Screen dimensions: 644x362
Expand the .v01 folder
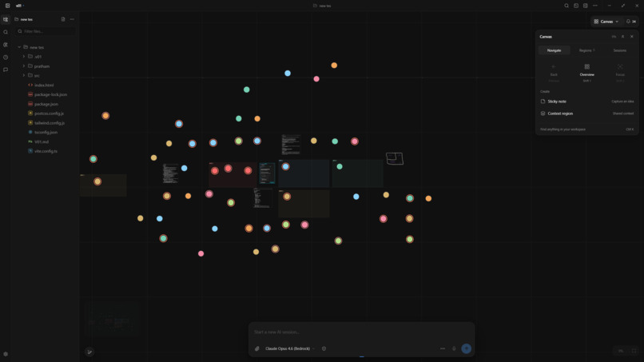pyautogui.click(x=24, y=57)
